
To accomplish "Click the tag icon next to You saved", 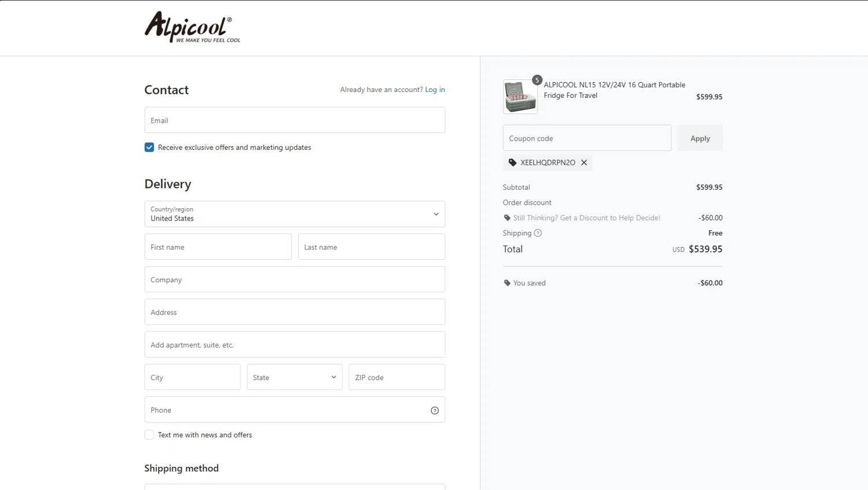I will tap(507, 283).
